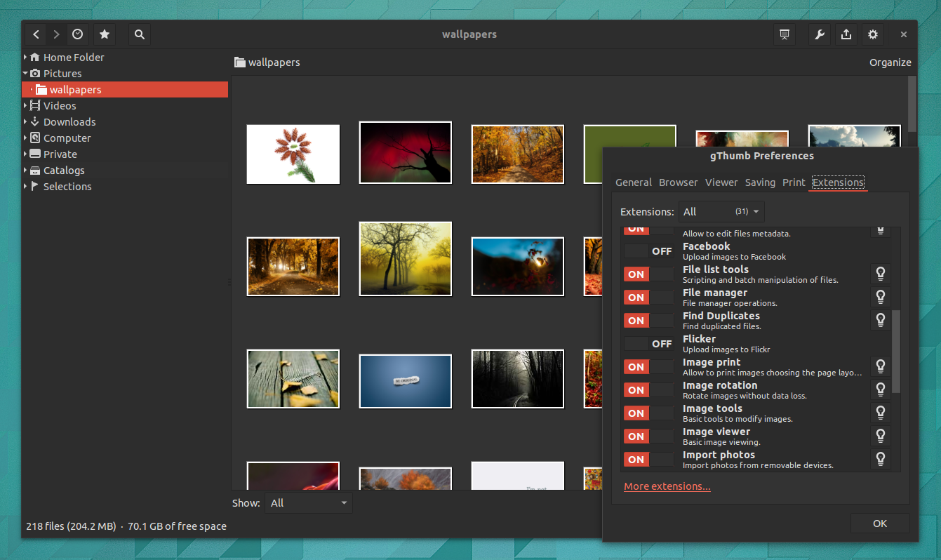941x560 pixels.
Task: Open the tools wrench menu
Action: point(820,34)
